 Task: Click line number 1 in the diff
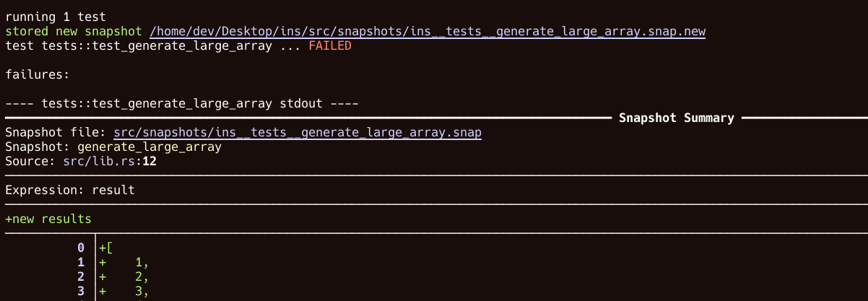[80, 262]
